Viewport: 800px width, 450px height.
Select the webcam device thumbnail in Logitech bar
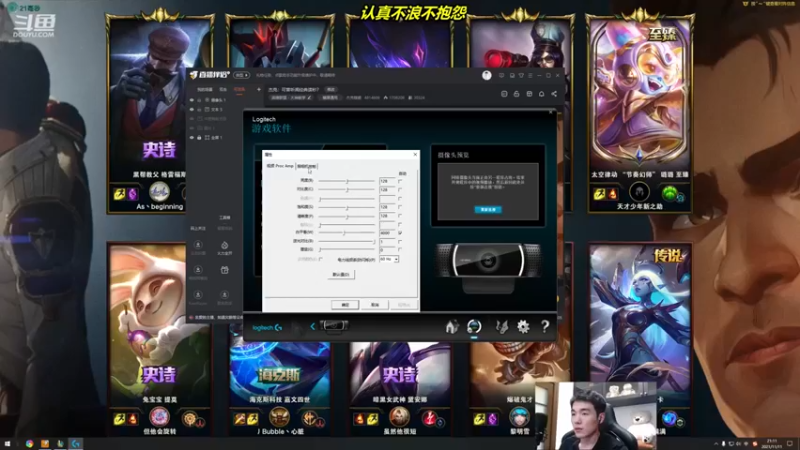(334, 326)
